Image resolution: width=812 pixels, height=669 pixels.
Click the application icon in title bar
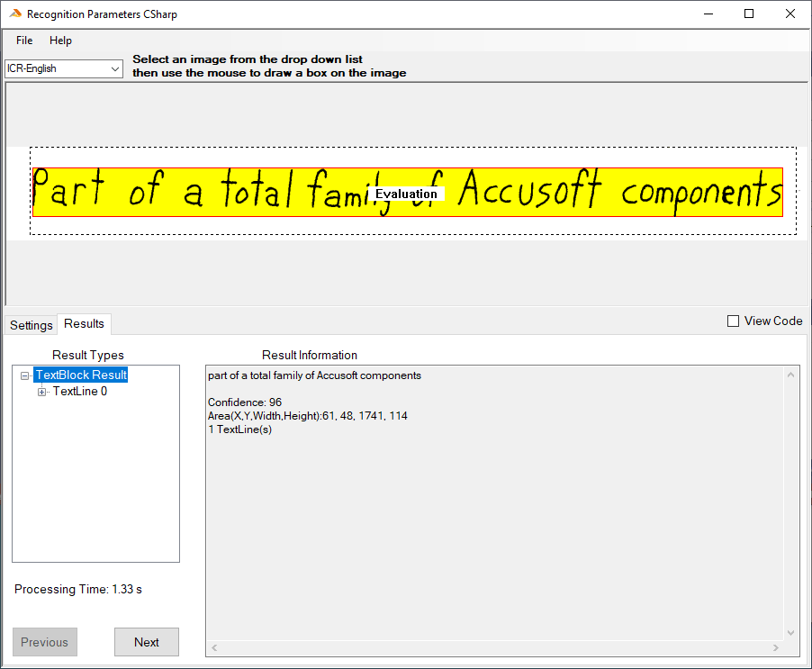[15, 14]
